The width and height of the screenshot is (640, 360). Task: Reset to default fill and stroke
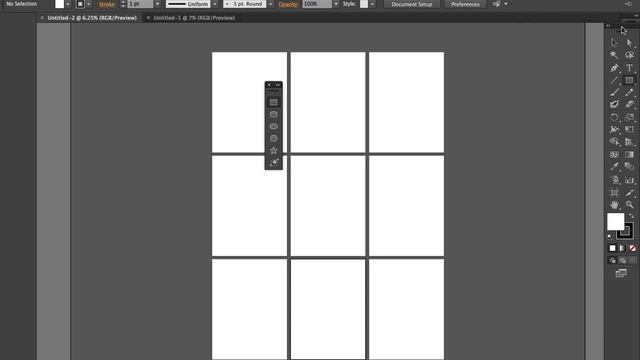[610, 236]
